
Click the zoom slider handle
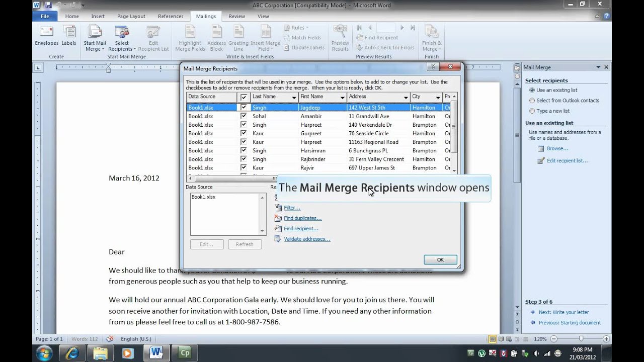(581, 339)
